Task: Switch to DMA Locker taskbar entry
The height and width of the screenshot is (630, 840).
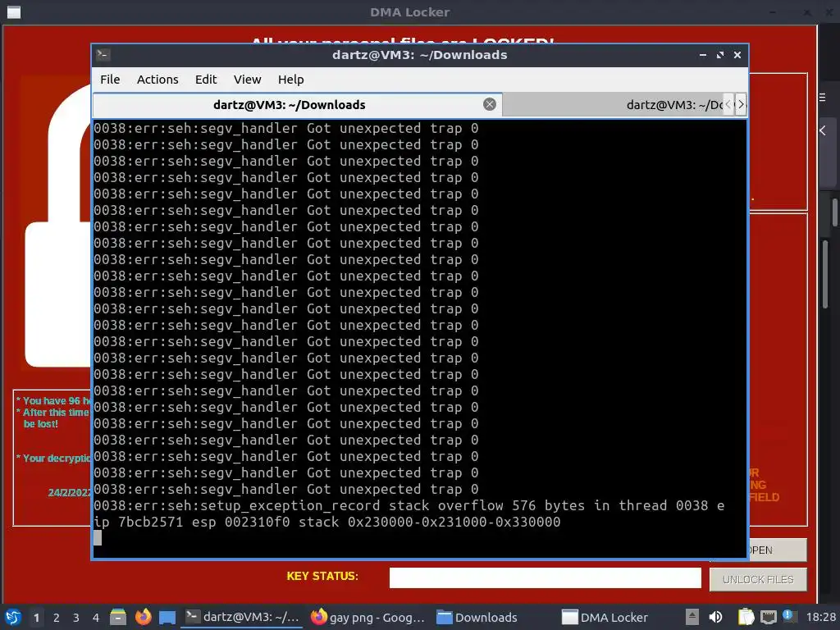Action: 605,617
